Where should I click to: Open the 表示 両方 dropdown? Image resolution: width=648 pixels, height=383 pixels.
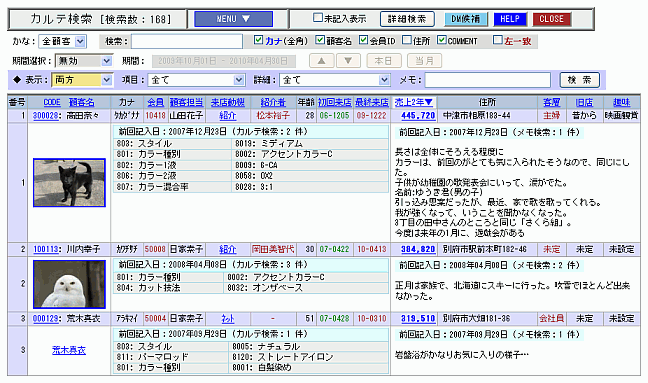pos(82,80)
